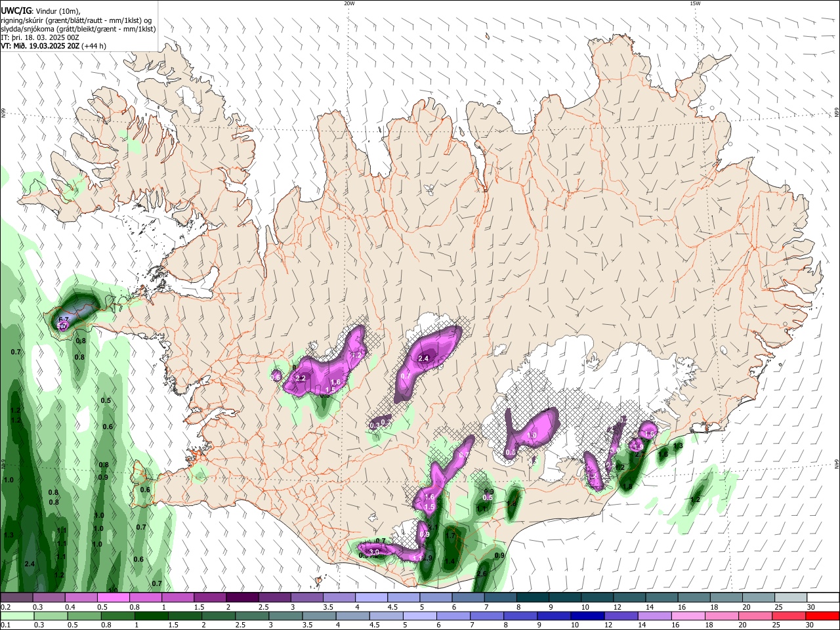This screenshot has height=630, width=840.
Task: Click the 'slydda/snjókoma' legend description line
Action: pyautogui.click(x=78, y=29)
